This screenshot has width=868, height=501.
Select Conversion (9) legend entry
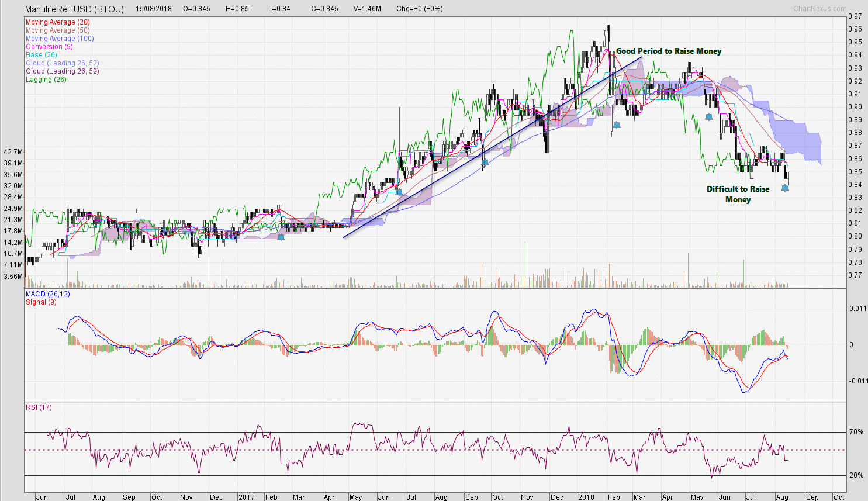[49, 47]
